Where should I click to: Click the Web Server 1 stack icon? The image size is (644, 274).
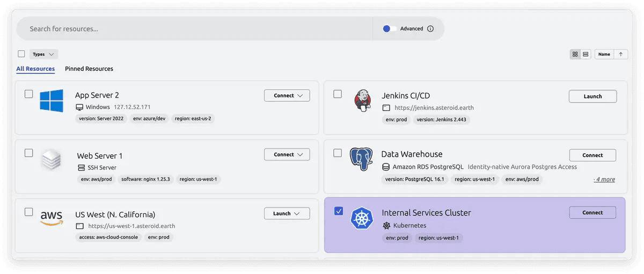(52, 160)
